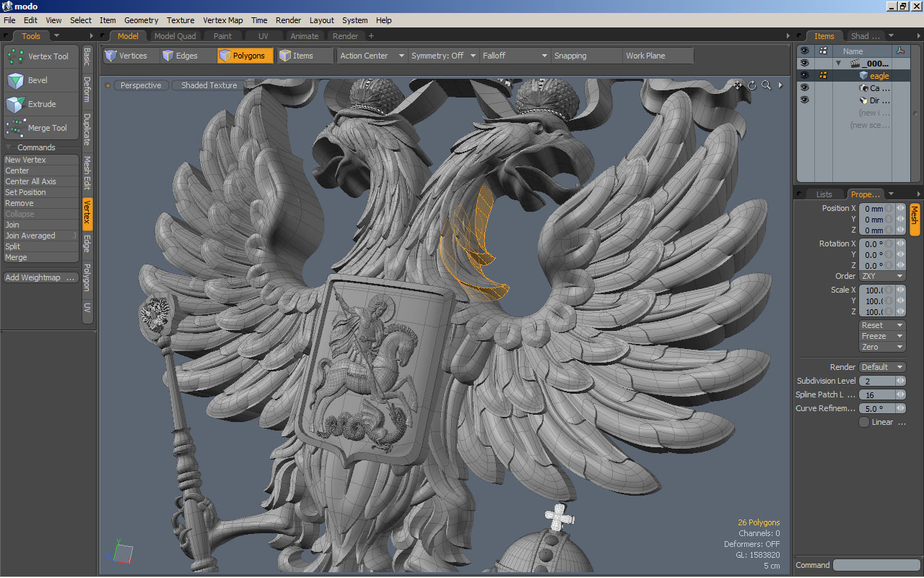This screenshot has height=578, width=924.
Task: Hide the eagle mesh via eye icon
Action: click(x=804, y=75)
